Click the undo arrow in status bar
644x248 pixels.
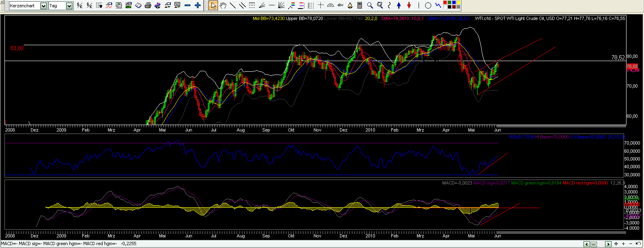[x=638, y=244]
